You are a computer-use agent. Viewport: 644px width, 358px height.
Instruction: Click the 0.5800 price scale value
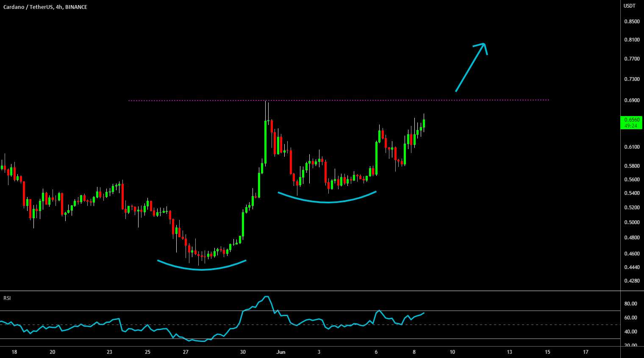[631, 166]
